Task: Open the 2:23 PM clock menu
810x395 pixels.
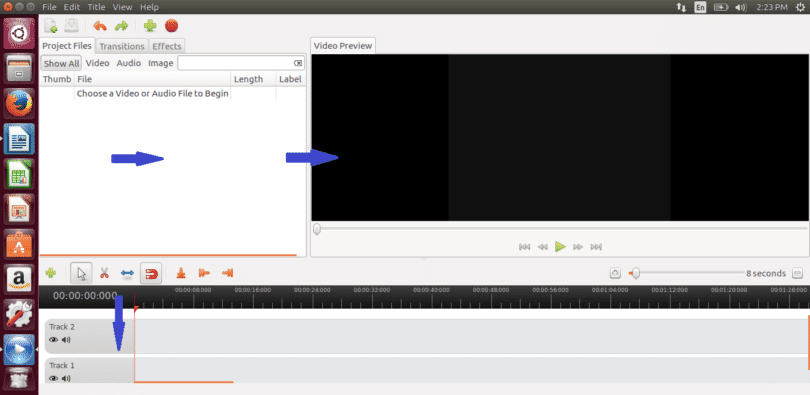Action: tap(772, 7)
